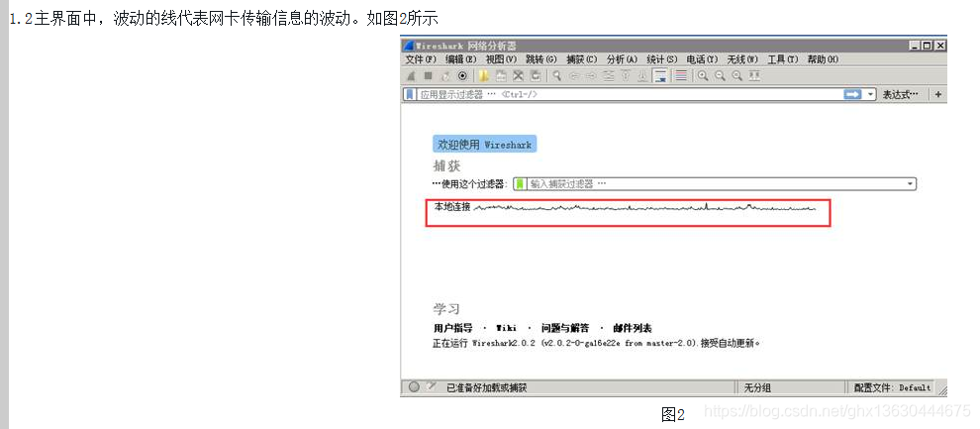
Task: Minimize the Wireshark window
Action: (916, 46)
